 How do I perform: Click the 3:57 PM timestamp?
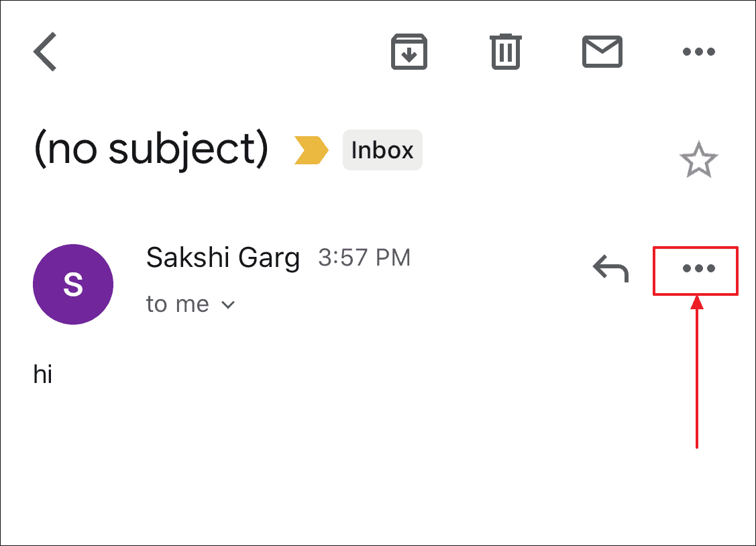[x=364, y=258]
